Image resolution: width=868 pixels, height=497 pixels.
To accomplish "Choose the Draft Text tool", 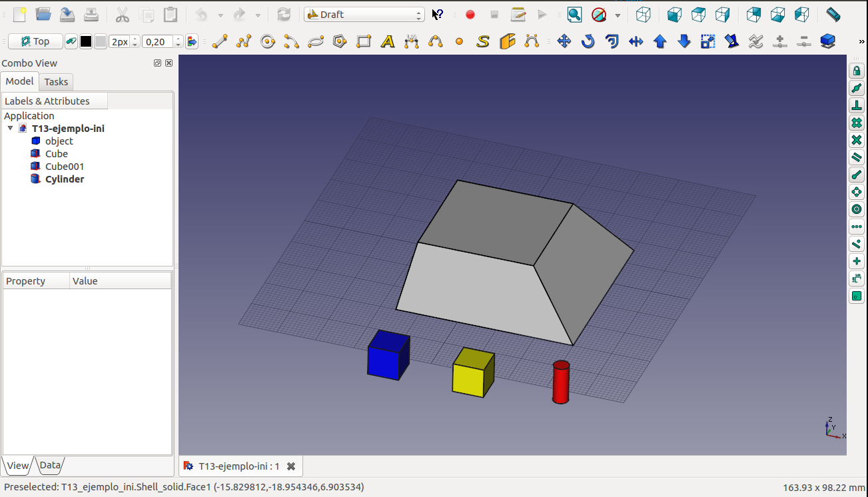I will (388, 42).
